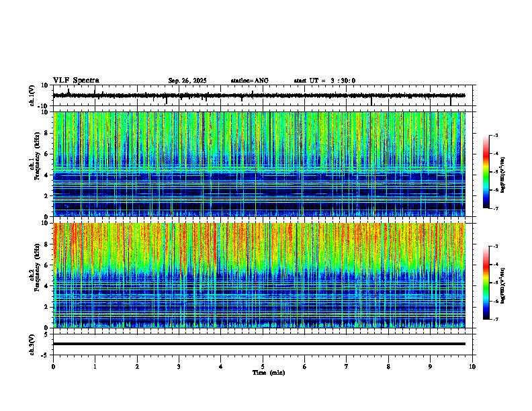Click the ch.3 flat voltage trace
The width and height of the screenshot is (532, 411).
click(x=259, y=344)
